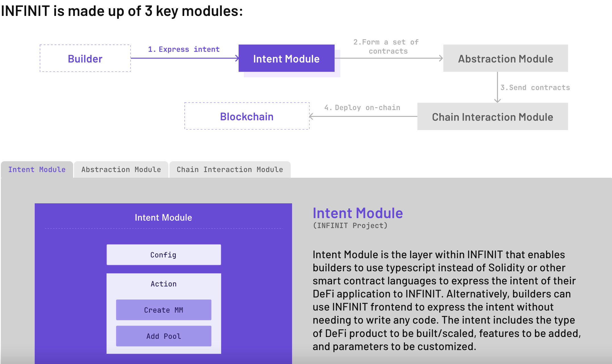Click the '4. Deploy on-chain' label

[x=362, y=108]
